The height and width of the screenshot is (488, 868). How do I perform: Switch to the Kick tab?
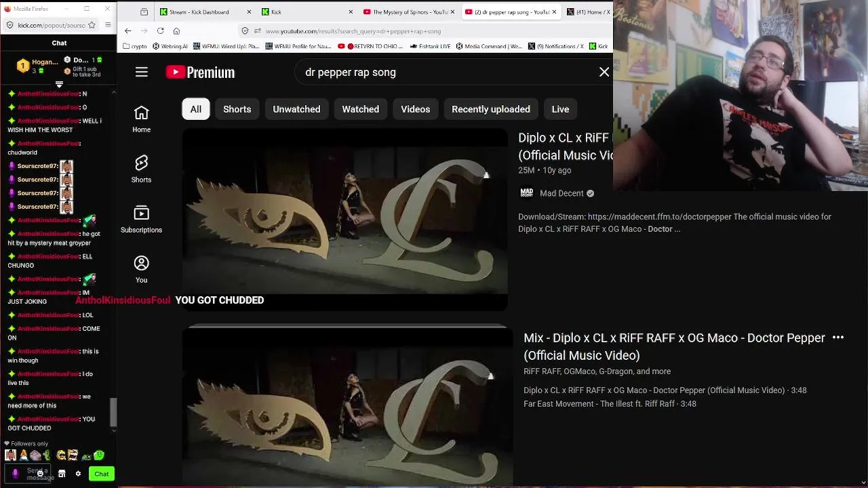(x=309, y=12)
